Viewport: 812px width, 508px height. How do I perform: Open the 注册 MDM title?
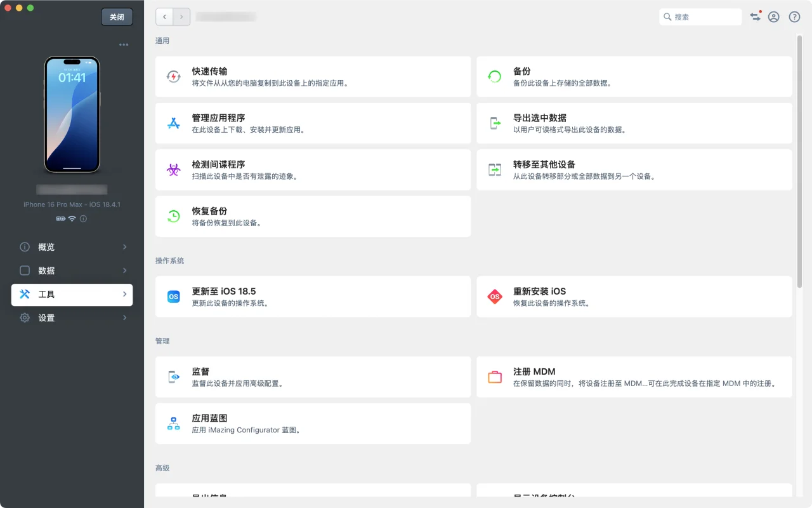[534, 371]
